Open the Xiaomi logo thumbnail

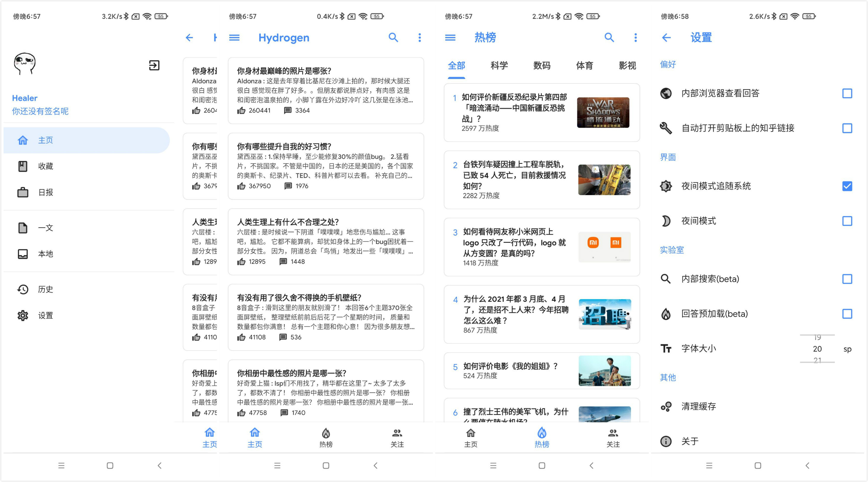point(605,247)
